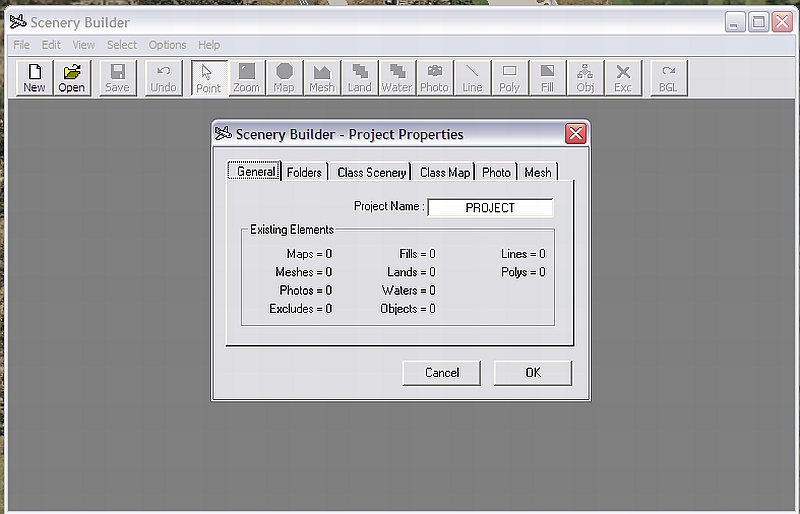Click the 'Maps = 0' text
This screenshot has width=800, height=514.
point(309,254)
